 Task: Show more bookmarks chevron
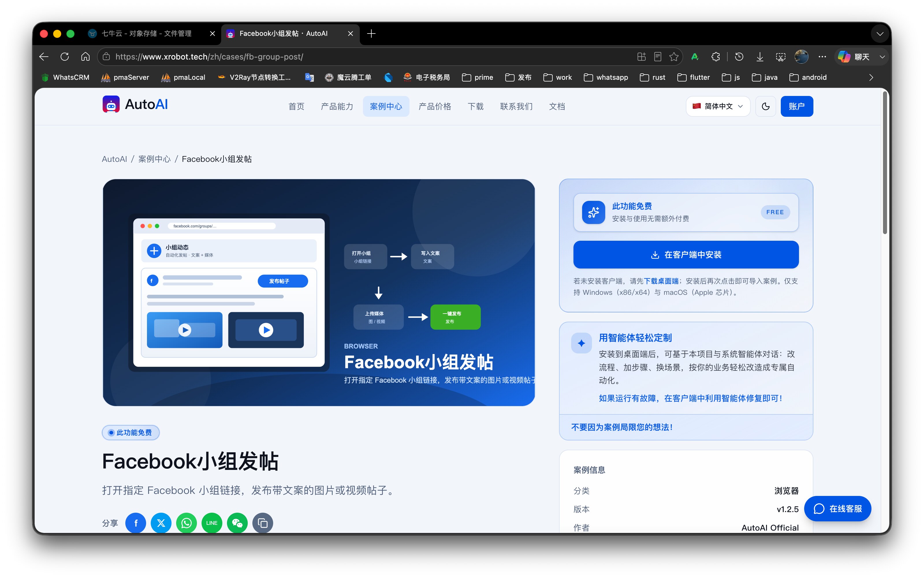click(871, 77)
